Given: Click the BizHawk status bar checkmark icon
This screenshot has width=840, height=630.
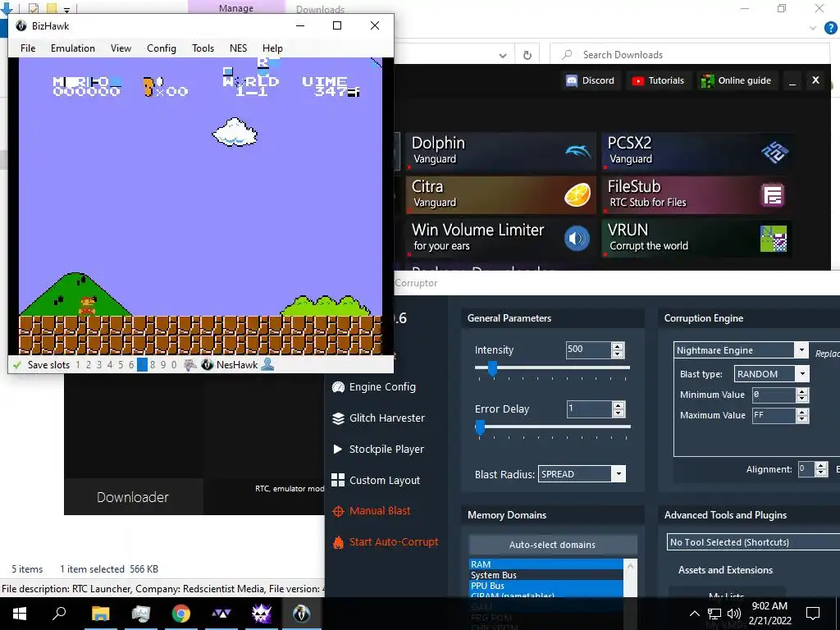Looking at the screenshot, I should (x=17, y=365).
